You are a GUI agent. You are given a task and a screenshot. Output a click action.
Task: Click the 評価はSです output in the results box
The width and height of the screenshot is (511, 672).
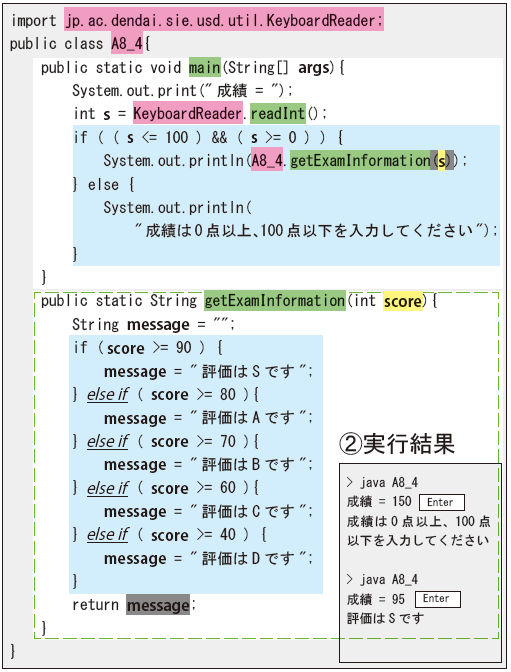point(386,618)
